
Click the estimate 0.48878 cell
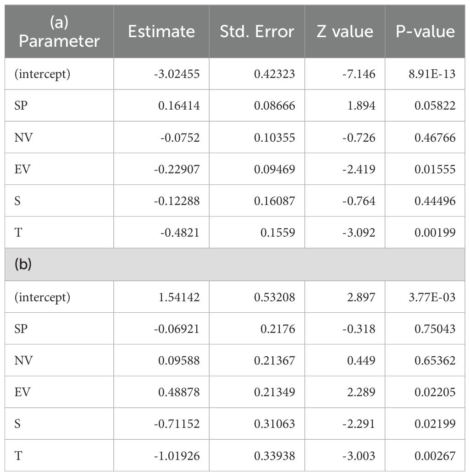tap(179, 392)
